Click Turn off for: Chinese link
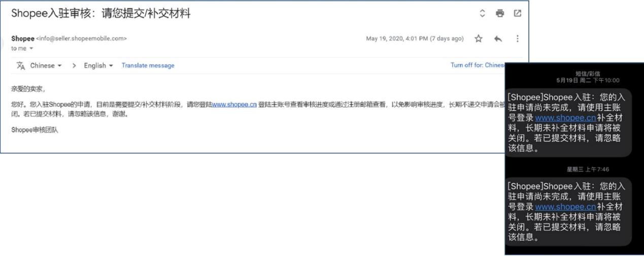The width and height of the screenshot is (644, 256). [478, 66]
